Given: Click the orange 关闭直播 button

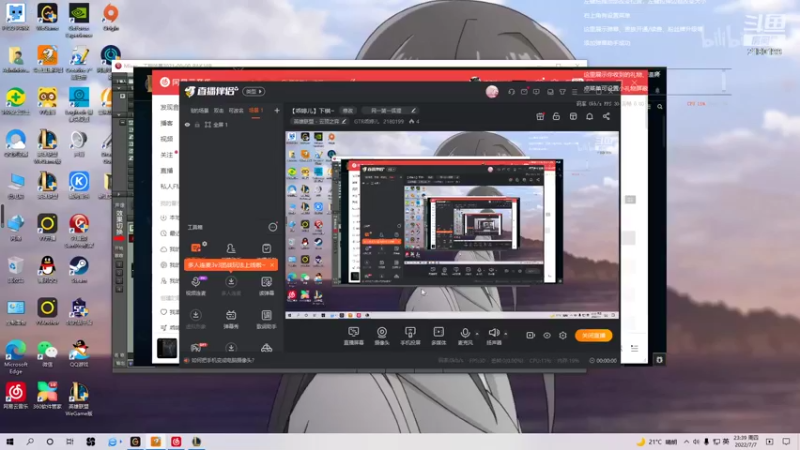Looking at the screenshot, I should click(x=593, y=335).
